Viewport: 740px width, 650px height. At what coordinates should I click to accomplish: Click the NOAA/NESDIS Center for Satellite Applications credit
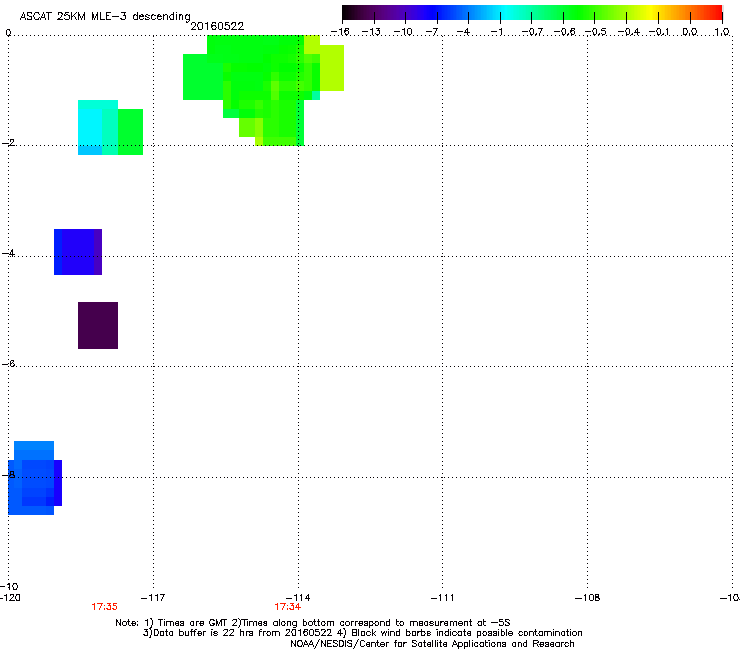pyautogui.click(x=432, y=644)
